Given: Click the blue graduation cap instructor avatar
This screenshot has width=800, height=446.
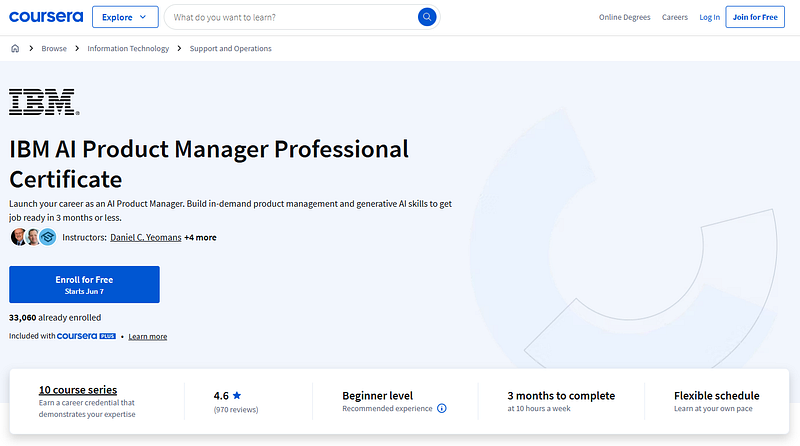Looking at the screenshot, I should coord(48,237).
